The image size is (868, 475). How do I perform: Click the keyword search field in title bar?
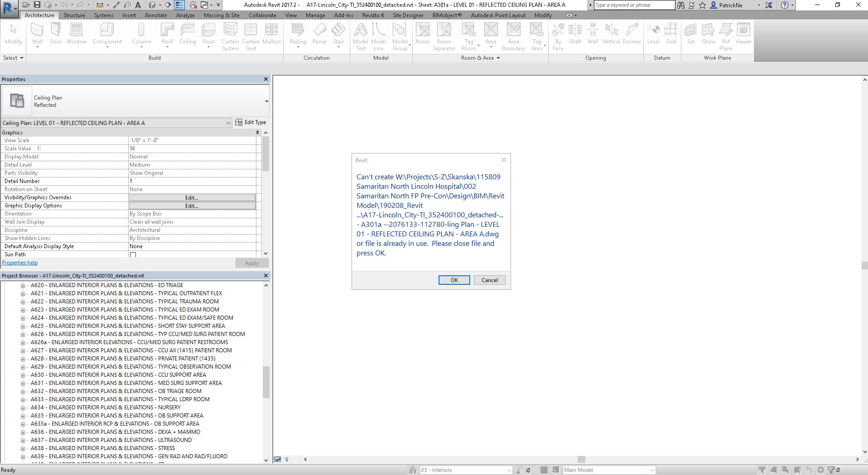(634, 5)
